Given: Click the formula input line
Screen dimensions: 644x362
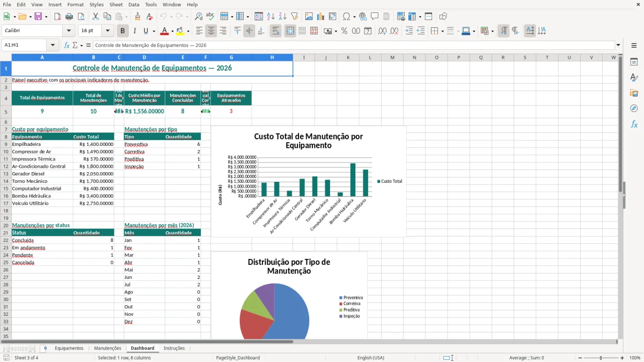Looking at the screenshot, I should [354, 46].
